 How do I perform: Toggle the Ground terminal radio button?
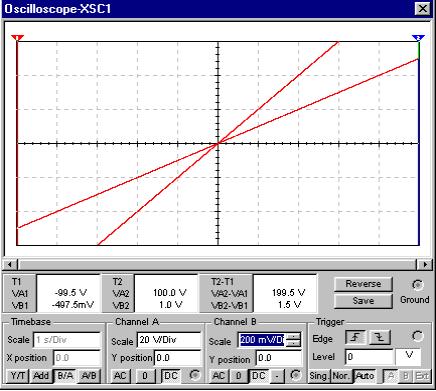417,285
